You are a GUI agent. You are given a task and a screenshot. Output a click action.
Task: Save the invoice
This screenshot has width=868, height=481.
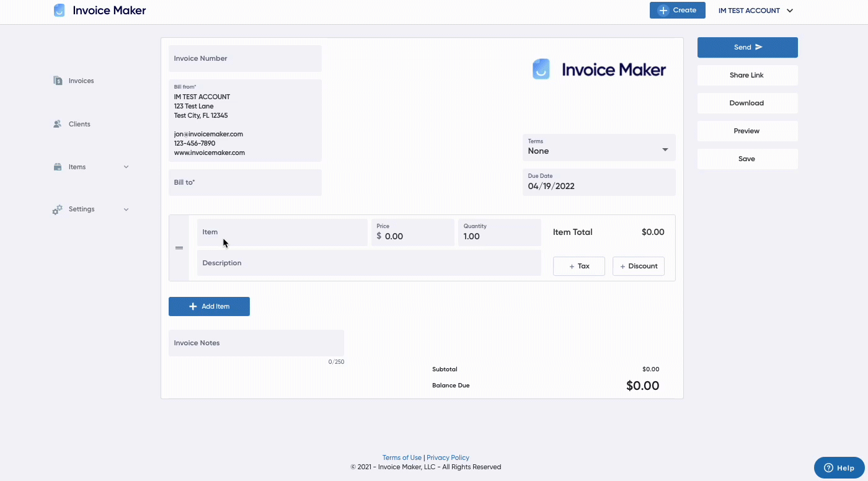click(748, 159)
